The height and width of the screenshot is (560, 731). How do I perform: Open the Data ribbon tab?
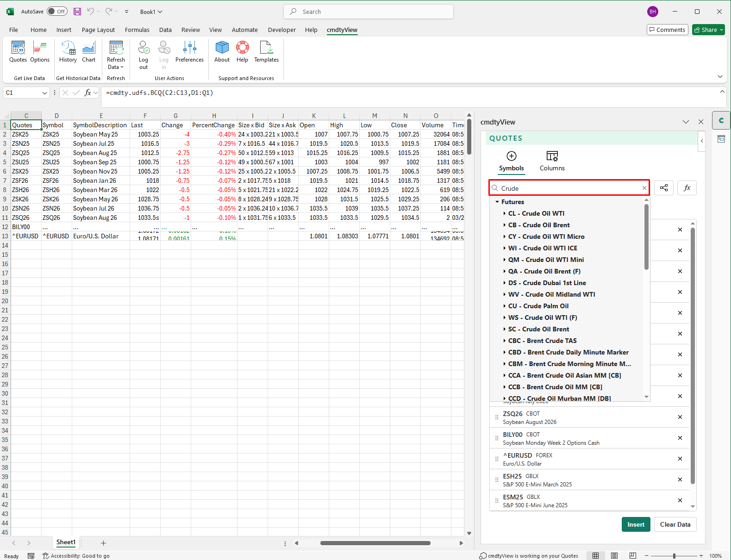(x=165, y=30)
